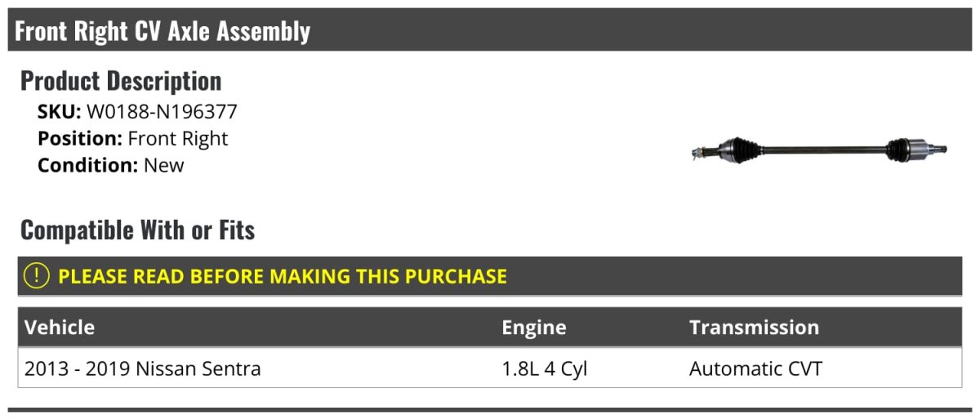This screenshot has height=420, width=980.
Task: Click the 'Engine' column header
Action: (x=534, y=328)
